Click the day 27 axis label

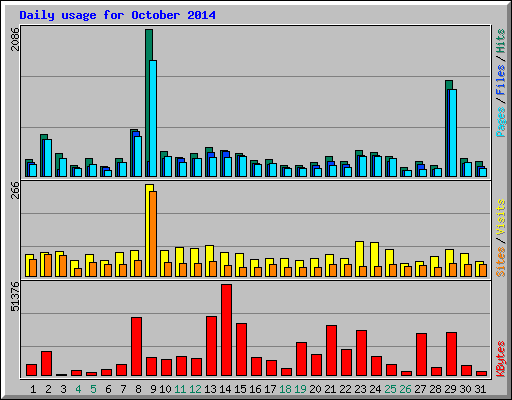[420, 389]
